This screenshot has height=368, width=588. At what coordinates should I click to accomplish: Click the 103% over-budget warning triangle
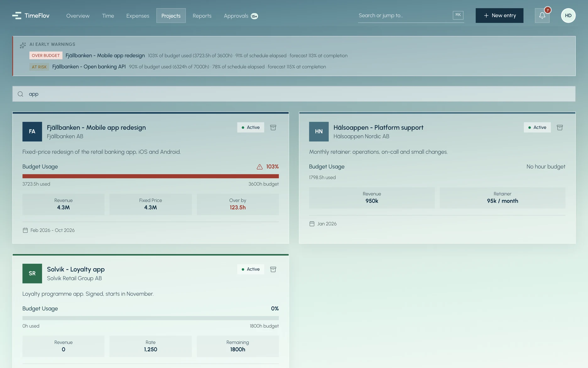click(260, 167)
